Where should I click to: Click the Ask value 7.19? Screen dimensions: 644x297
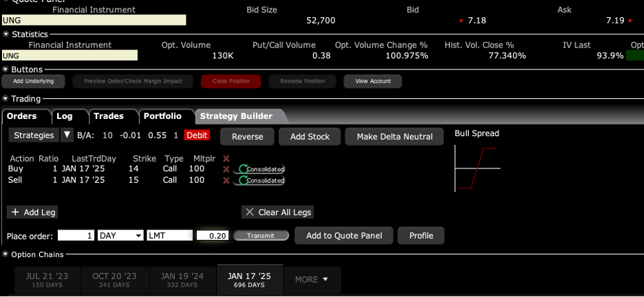tap(615, 20)
